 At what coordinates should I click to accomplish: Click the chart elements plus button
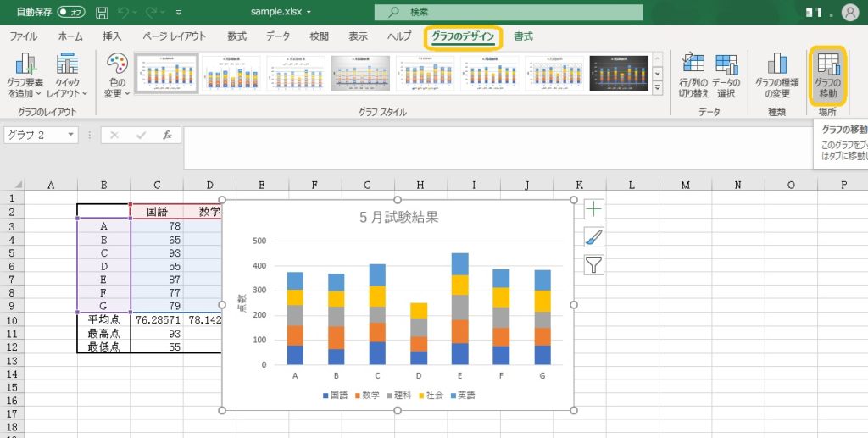[x=594, y=209]
